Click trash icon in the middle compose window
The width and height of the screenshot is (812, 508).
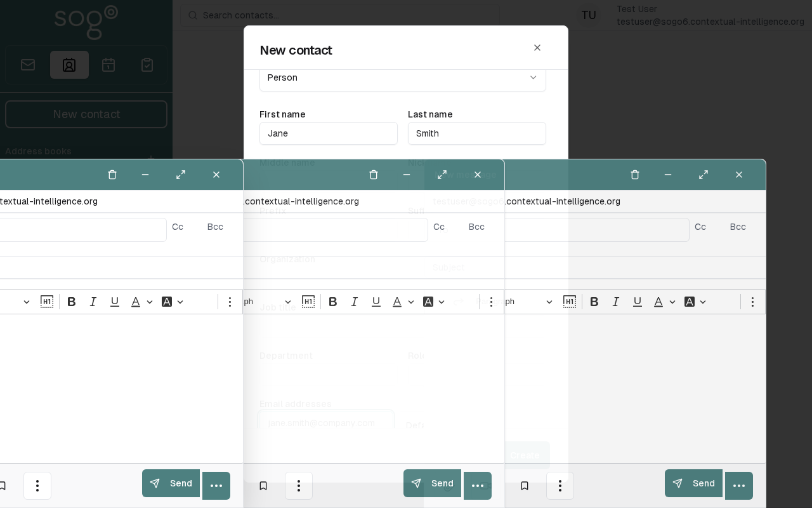[x=374, y=175]
